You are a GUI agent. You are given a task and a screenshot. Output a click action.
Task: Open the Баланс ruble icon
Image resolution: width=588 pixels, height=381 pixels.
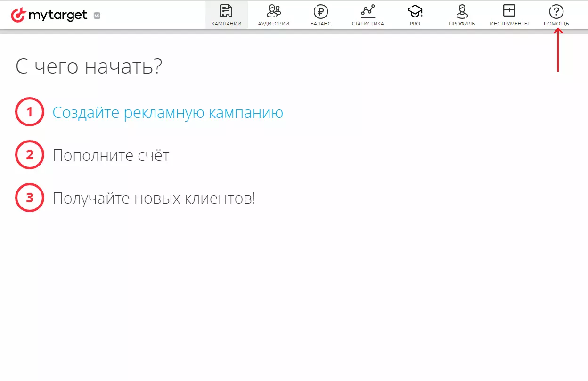click(320, 11)
